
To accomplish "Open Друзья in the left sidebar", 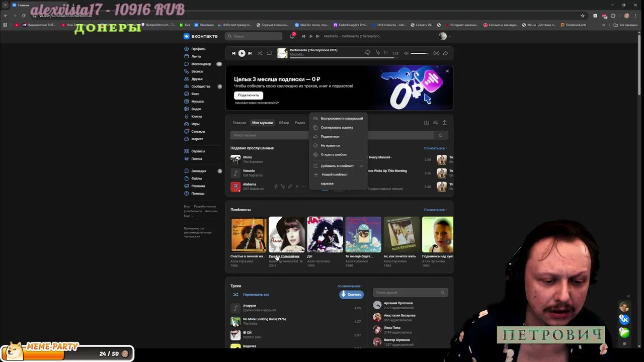I will tap(197, 79).
